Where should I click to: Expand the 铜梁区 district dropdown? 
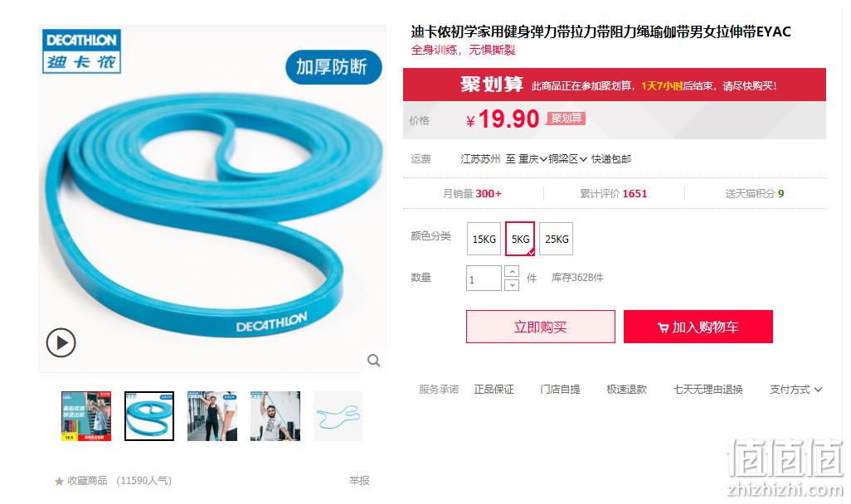tap(567, 159)
